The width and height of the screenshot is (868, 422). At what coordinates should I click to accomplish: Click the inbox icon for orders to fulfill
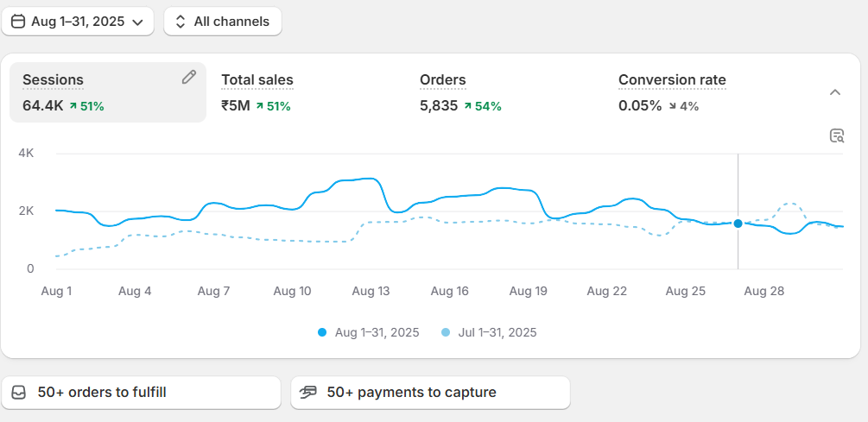click(19, 393)
